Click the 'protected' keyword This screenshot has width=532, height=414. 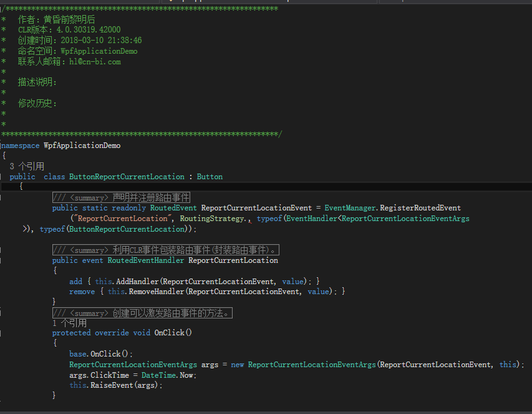71,332
